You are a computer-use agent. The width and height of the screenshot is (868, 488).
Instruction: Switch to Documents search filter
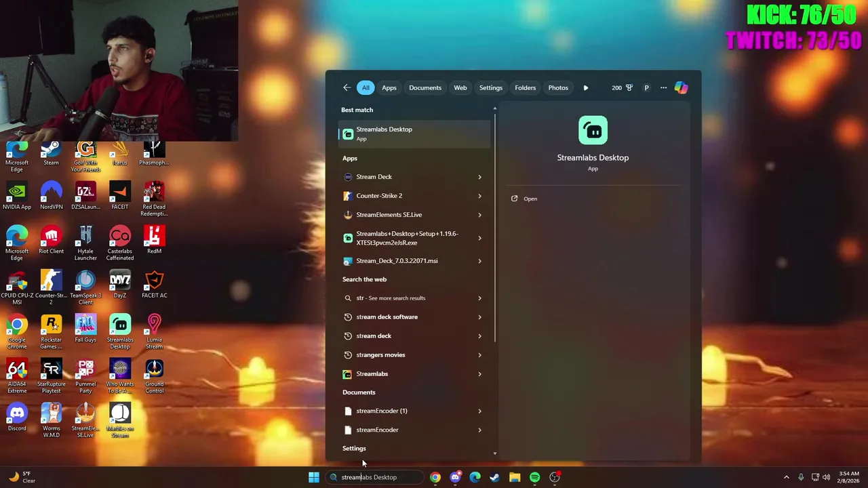point(425,87)
